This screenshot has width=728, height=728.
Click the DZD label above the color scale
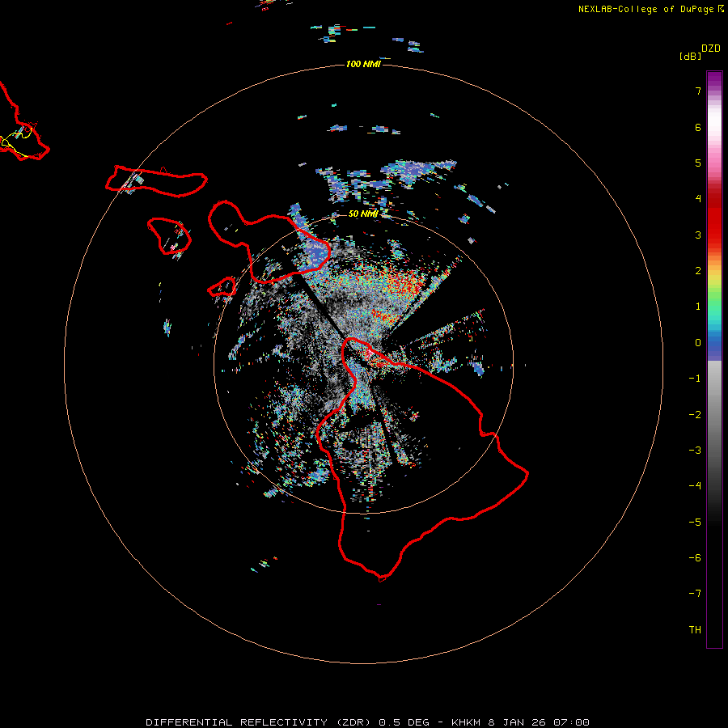pos(711,49)
